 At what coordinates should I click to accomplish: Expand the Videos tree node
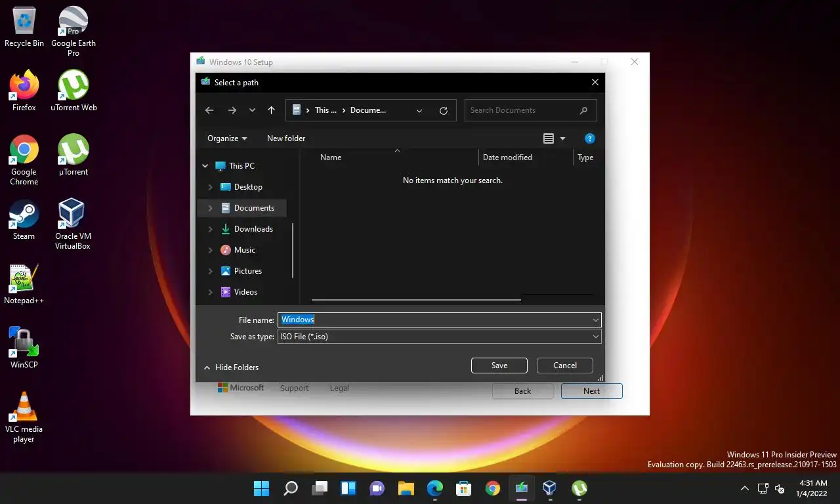(210, 292)
